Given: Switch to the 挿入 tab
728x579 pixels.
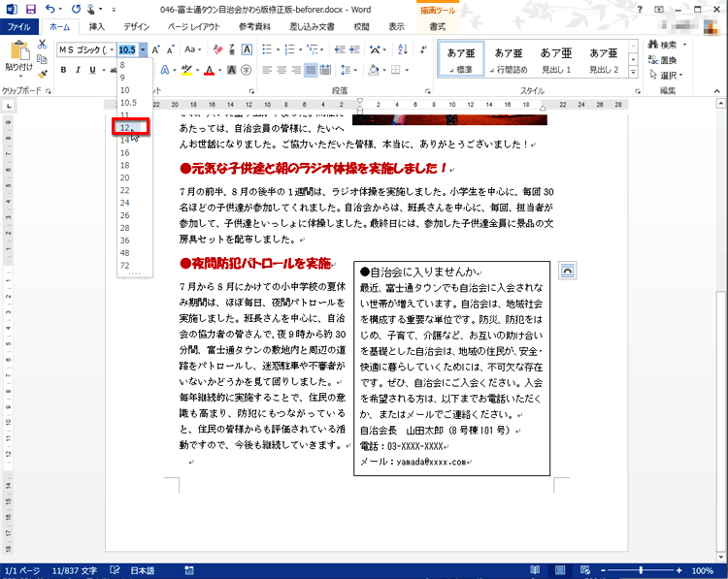Looking at the screenshot, I should [x=96, y=26].
